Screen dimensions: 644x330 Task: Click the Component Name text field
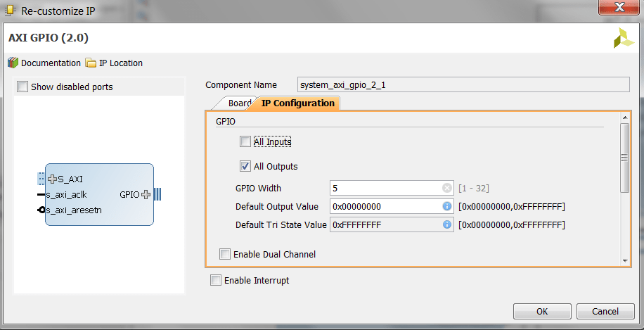tap(462, 85)
